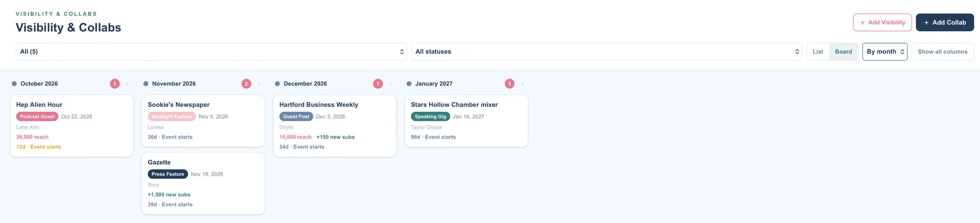Click the Lane Kim contact name

(x=27, y=128)
